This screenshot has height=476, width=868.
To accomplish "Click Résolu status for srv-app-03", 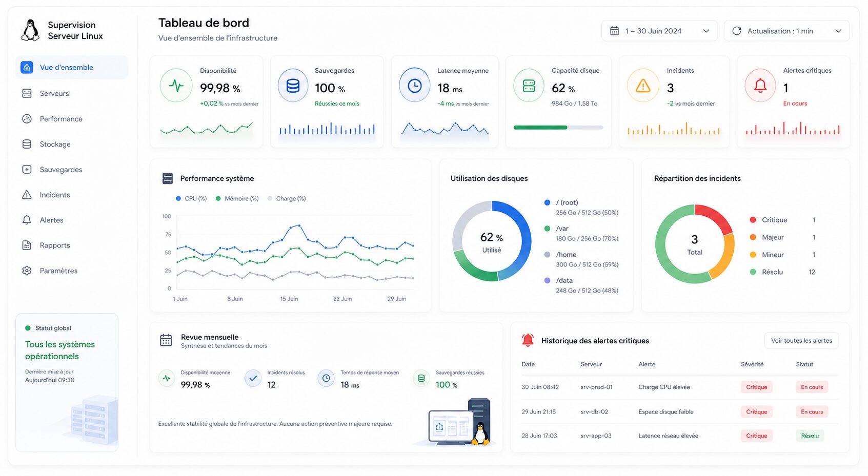I will click(810, 436).
